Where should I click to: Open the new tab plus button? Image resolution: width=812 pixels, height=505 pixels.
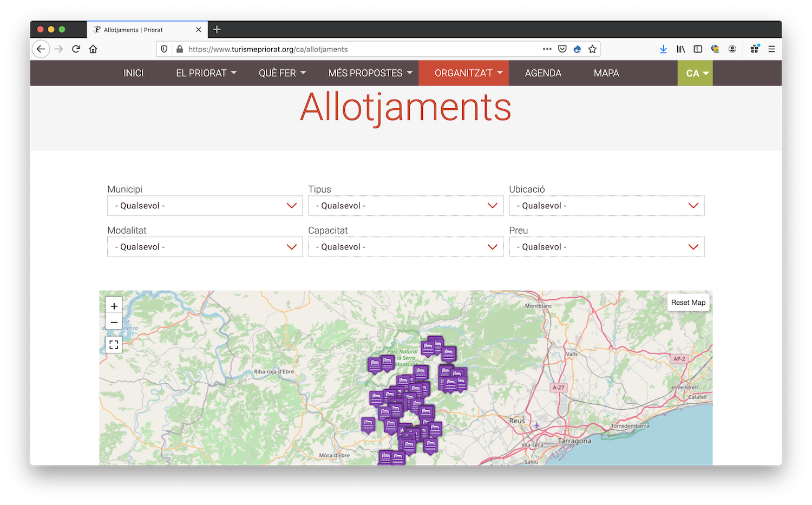pyautogui.click(x=217, y=30)
